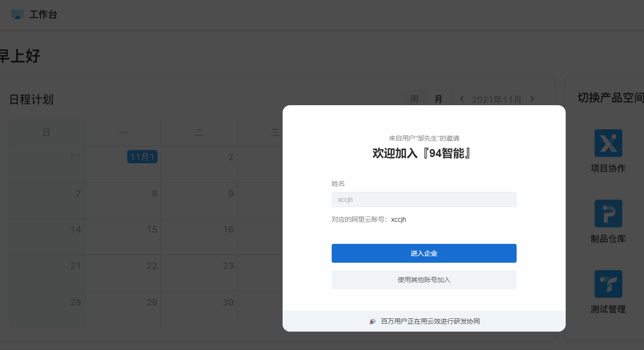This screenshot has width=644, height=350.
Task: Open the 测试管理 product icon
Action: 608,284
